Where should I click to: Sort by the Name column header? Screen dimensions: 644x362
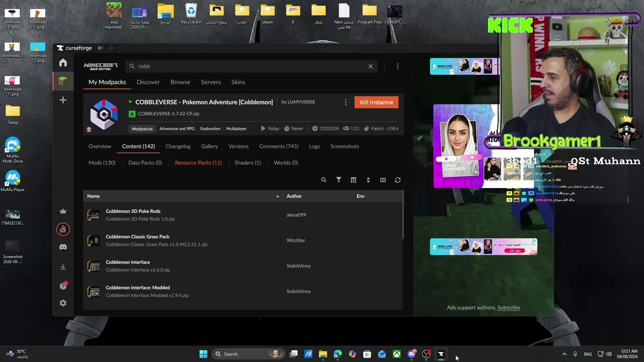coord(93,196)
